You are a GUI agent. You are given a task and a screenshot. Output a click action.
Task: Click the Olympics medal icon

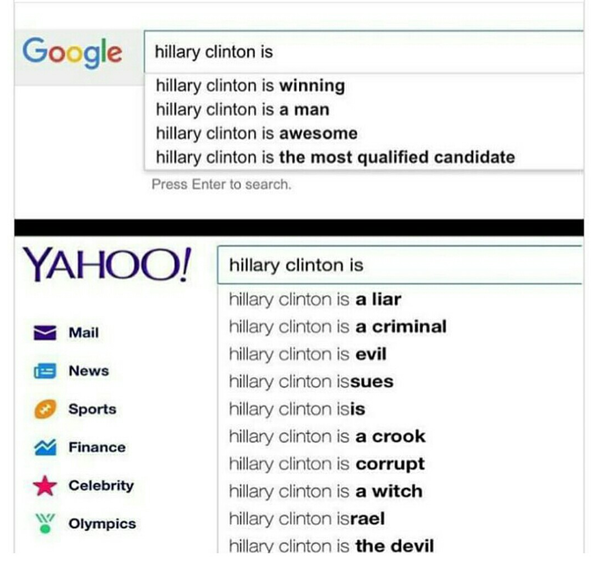[x=42, y=524]
